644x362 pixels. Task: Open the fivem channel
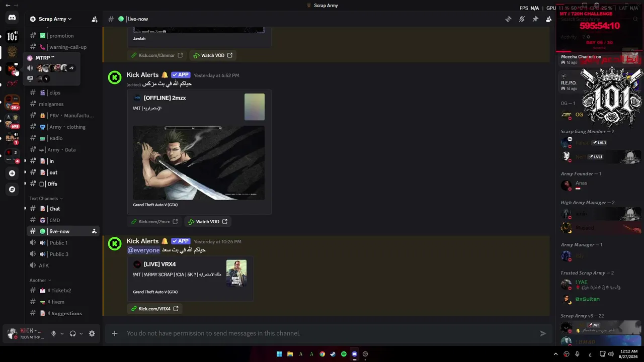click(x=62, y=302)
